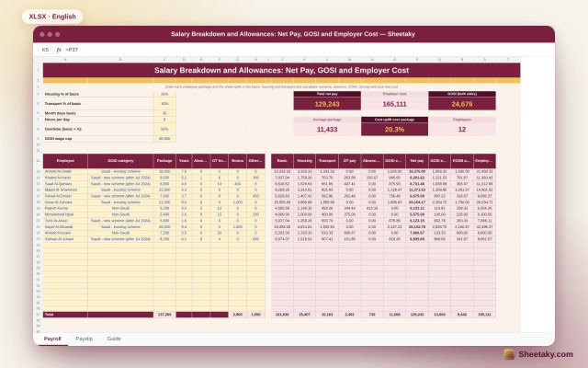Select the bonus total 2,800

[237, 315]
